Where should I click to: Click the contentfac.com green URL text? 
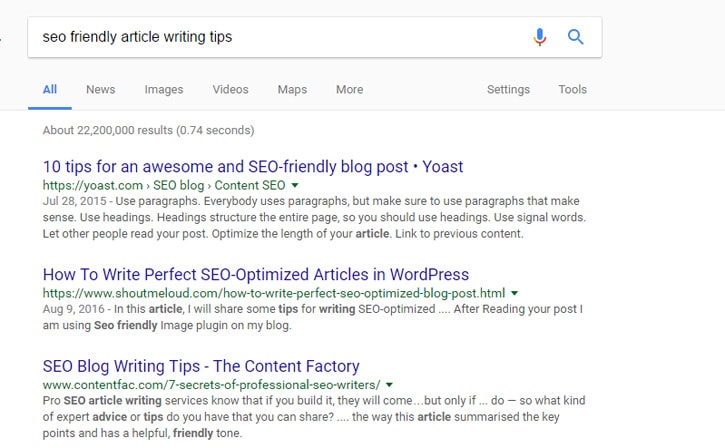pyautogui.click(x=211, y=385)
